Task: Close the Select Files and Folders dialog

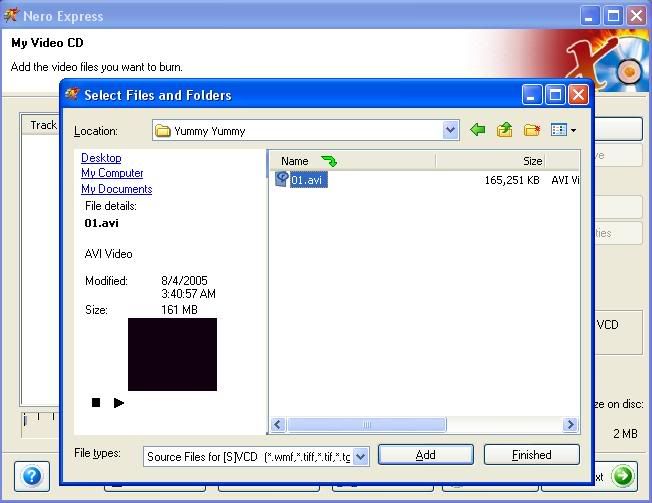Action: (578, 95)
